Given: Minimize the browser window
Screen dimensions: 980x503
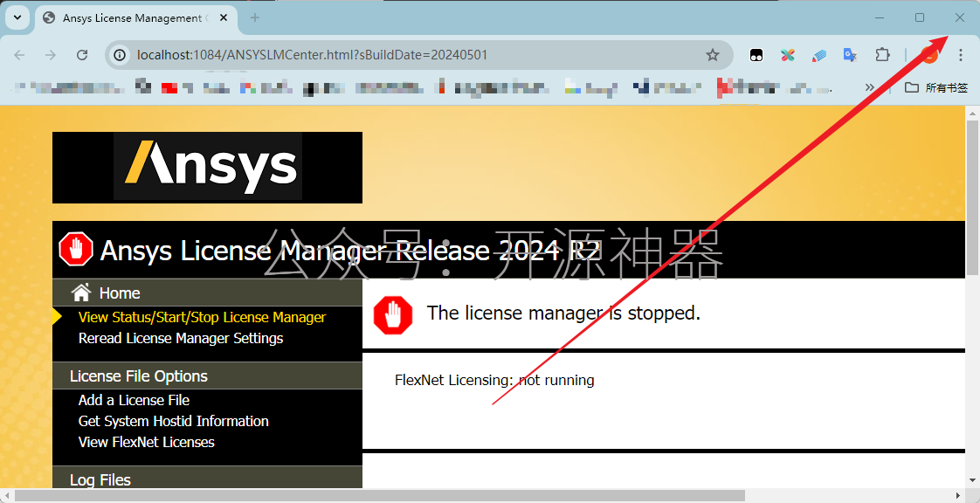Looking at the screenshot, I should [x=880, y=17].
